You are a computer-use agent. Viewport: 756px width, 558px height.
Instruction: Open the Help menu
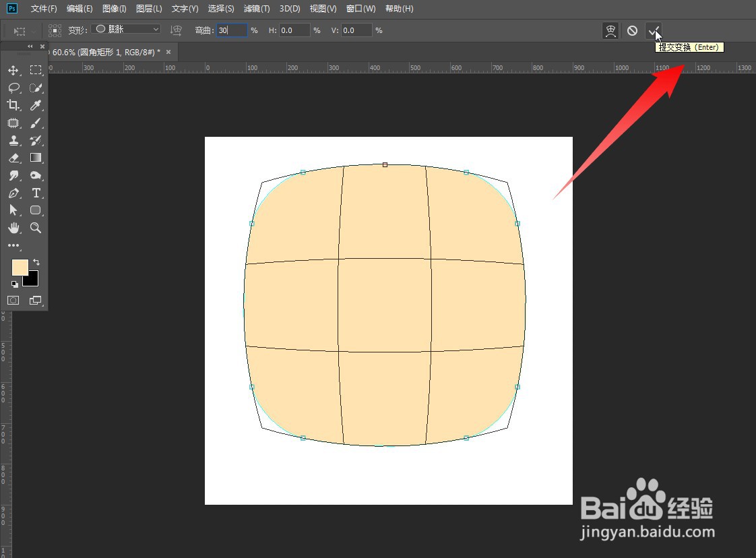point(399,9)
